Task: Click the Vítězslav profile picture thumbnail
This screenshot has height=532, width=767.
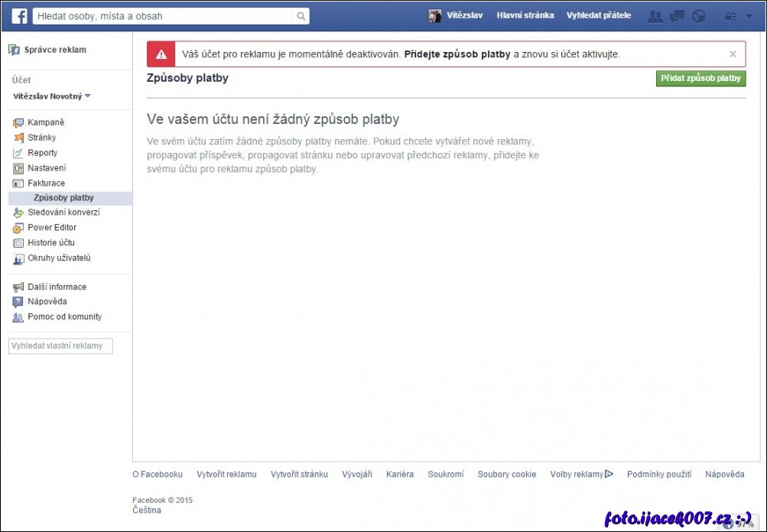Action: pos(435,16)
